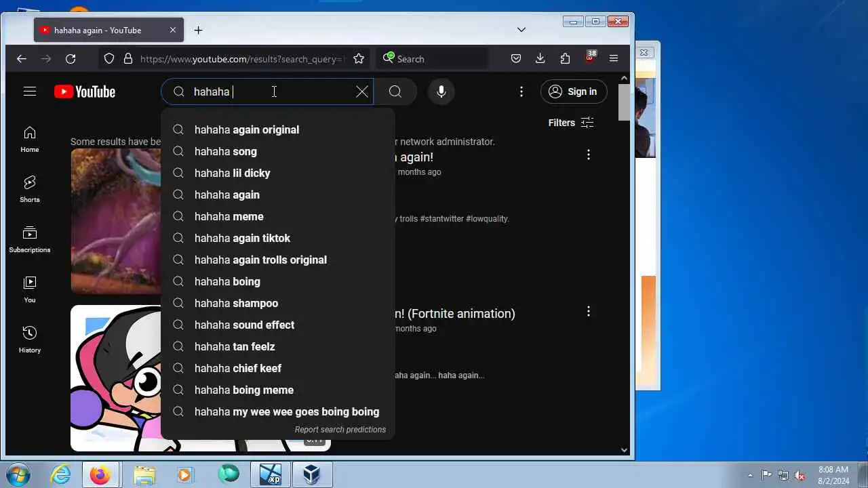Viewport: 868px width, 488px height.
Task: Expand the list all tabs dropdown
Action: pos(521,30)
